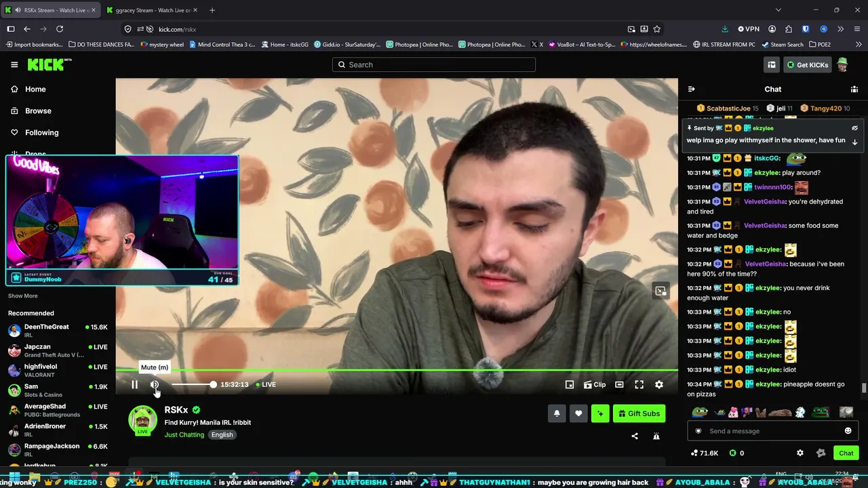The height and width of the screenshot is (488, 868).
Task: Expand the list all tabs dropdown
Action: point(778,10)
